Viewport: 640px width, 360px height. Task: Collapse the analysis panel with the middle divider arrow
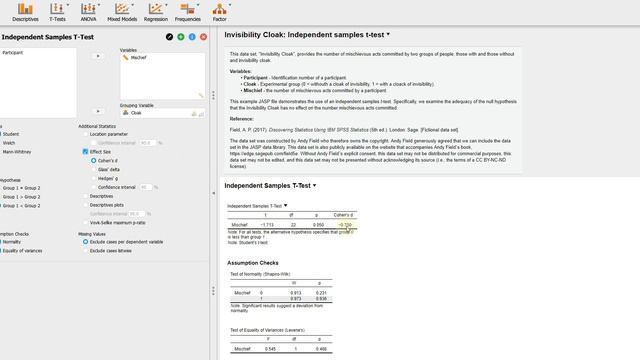213,193
